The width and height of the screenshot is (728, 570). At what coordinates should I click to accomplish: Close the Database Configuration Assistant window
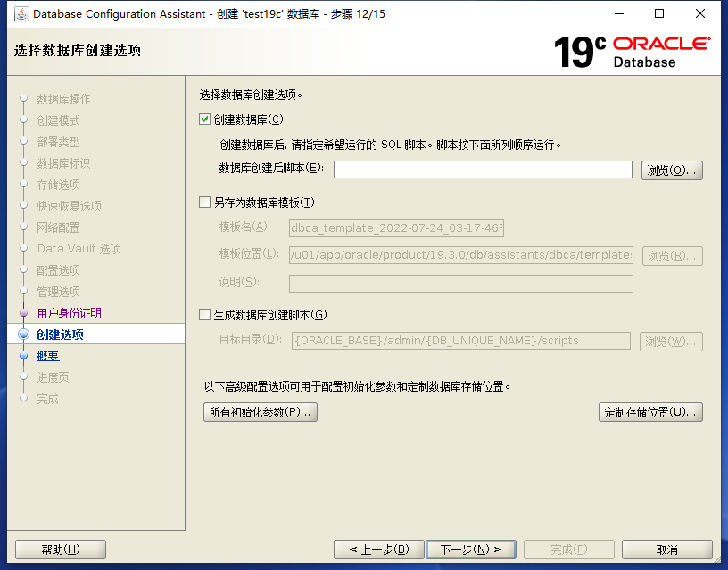click(x=700, y=14)
